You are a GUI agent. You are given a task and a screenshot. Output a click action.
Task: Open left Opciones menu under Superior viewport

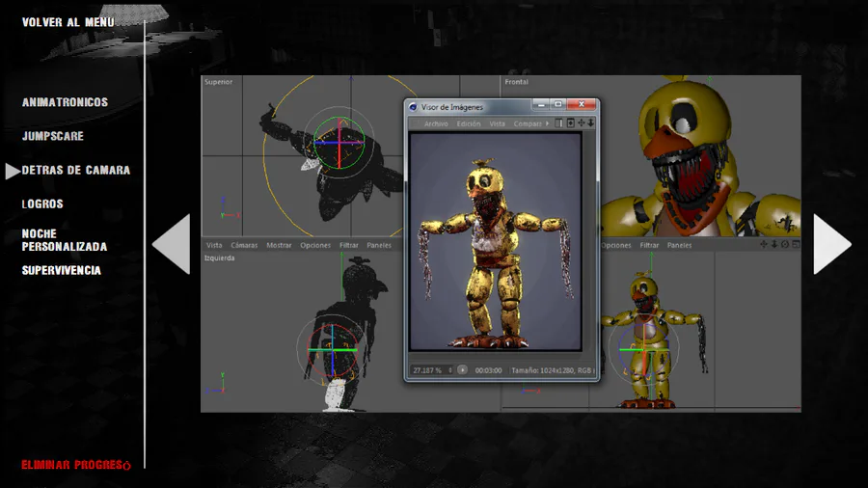[315, 245]
